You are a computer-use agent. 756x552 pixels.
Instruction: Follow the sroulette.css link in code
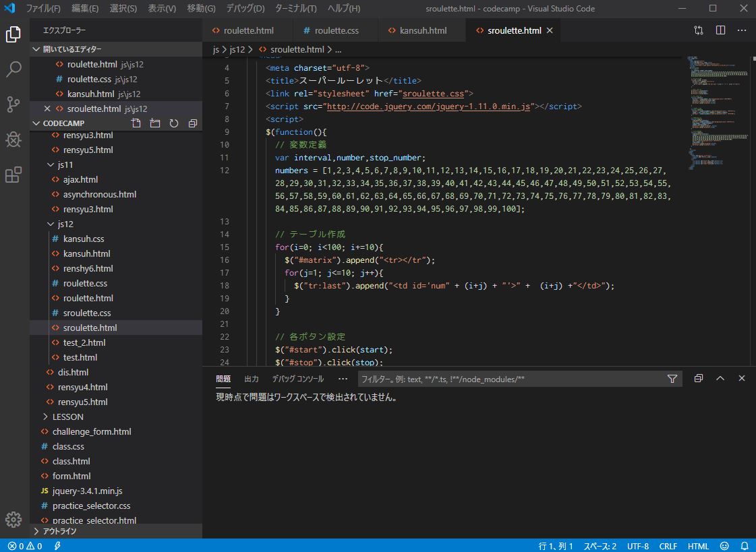coord(433,94)
